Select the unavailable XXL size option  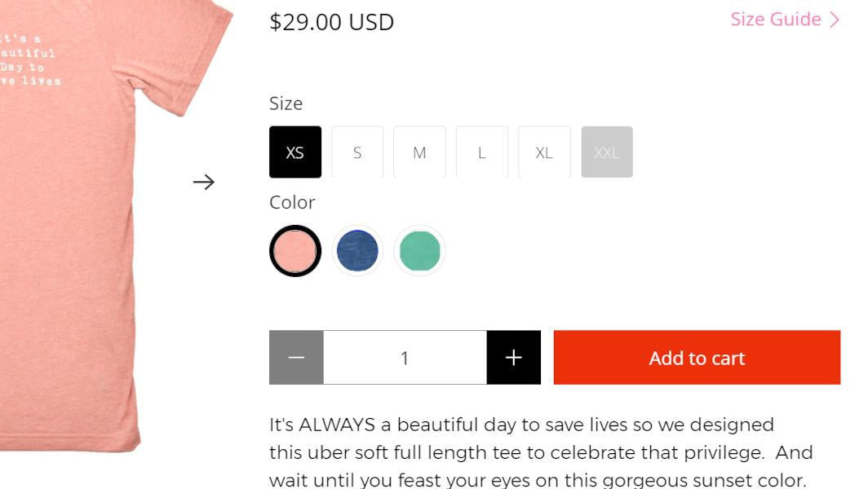(x=606, y=152)
